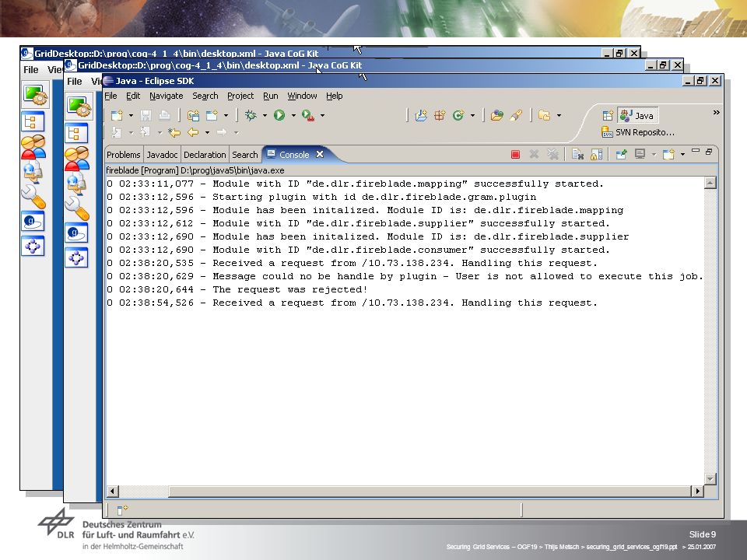Click the Debug bug icon
The width and height of the screenshot is (747, 560).
(x=251, y=115)
